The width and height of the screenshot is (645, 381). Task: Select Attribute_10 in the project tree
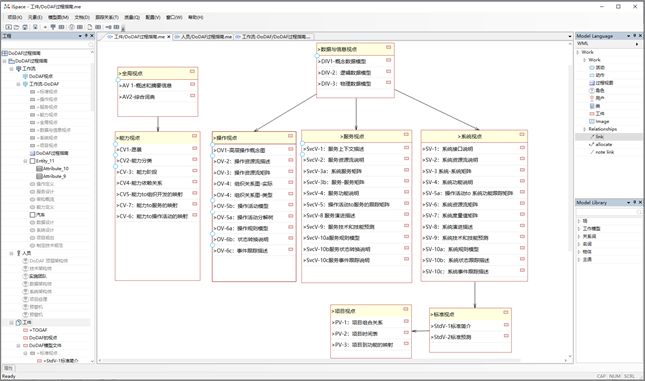[x=52, y=169]
